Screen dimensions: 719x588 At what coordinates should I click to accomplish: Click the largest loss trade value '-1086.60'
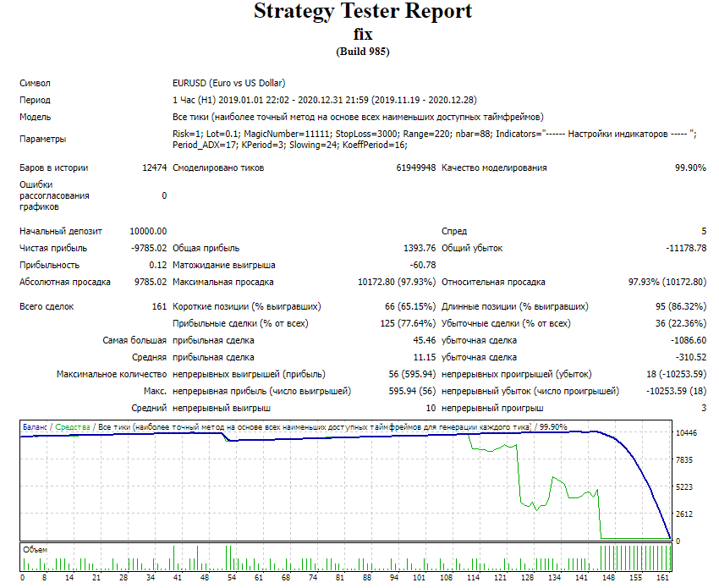tap(689, 340)
